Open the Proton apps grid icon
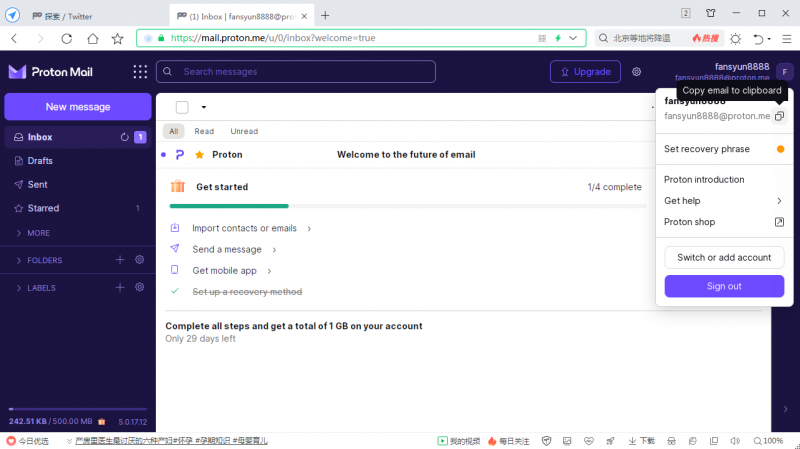This screenshot has height=449, width=800. coord(140,72)
